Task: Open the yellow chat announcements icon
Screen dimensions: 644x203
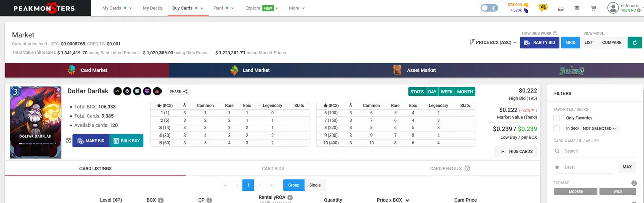Action: tap(543, 8)
